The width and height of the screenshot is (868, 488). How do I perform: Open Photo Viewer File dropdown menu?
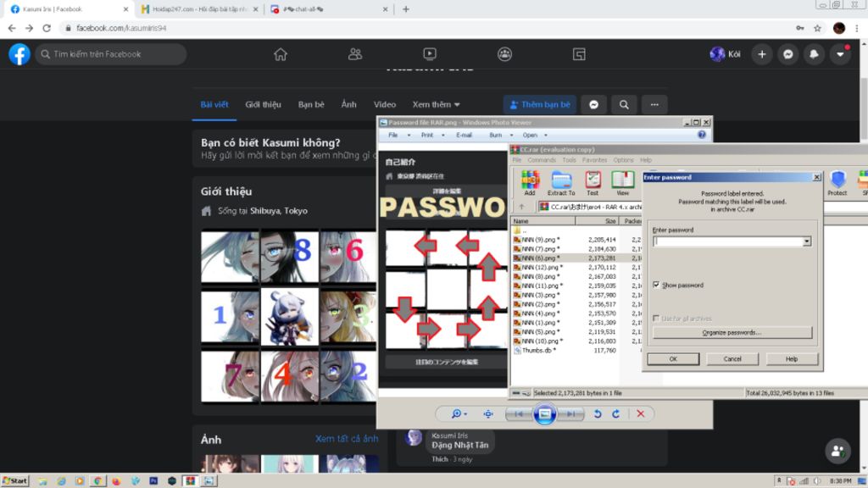pyautogui.click(x=397, y=135)
